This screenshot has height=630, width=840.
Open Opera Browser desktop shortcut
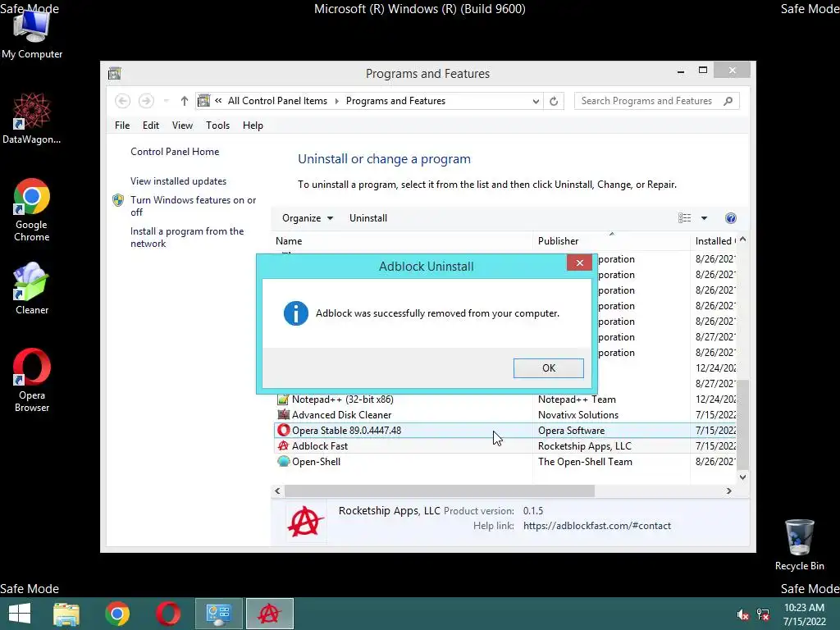point(32,381)
